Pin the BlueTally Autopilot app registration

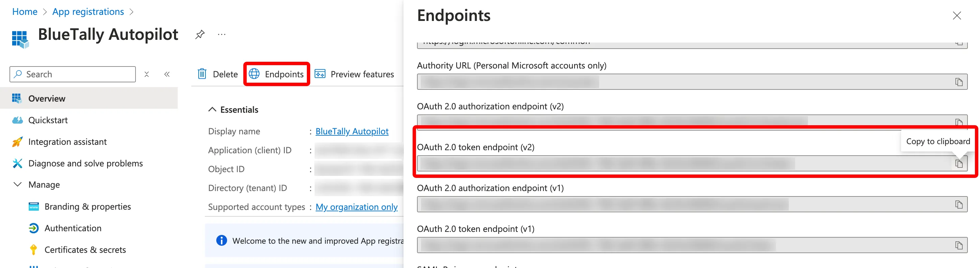(x=200, y=34)
